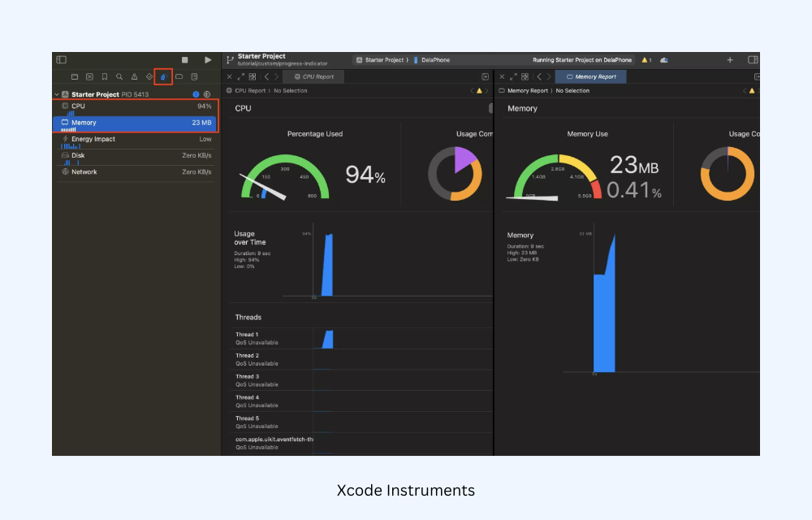Image resolution: width=812 pixels, height=520 pixels.
Task: Click the CPU Usage Comparison donut chart
Action: (455, 174)
